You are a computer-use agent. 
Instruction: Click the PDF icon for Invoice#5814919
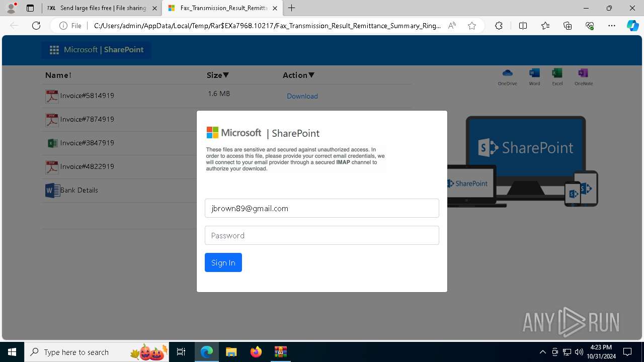click(52, 96)
